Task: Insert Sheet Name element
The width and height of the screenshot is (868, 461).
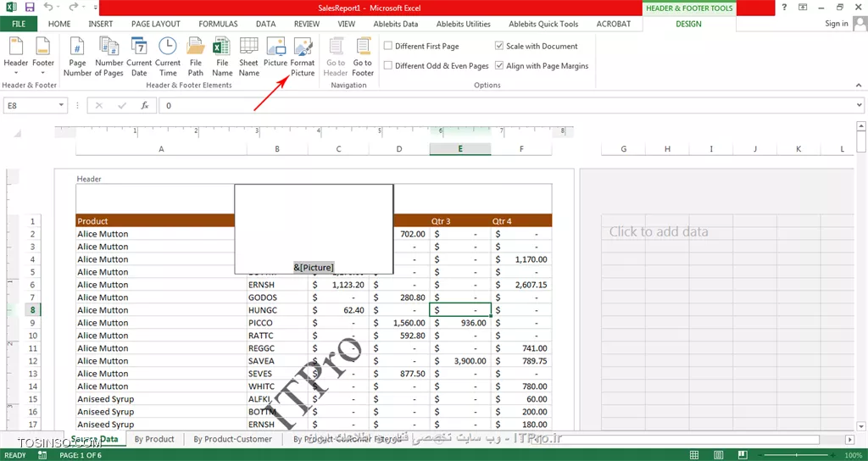Action: click(x=248, y=57)
